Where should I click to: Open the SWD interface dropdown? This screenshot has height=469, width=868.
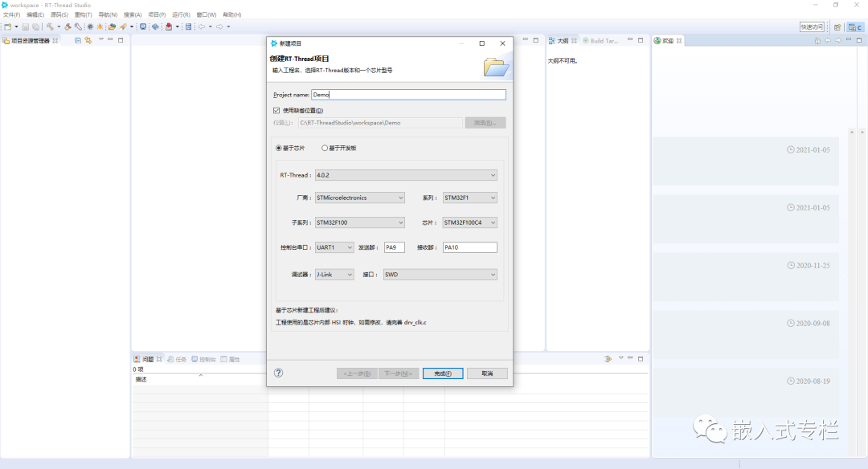[x=440, y=275]
